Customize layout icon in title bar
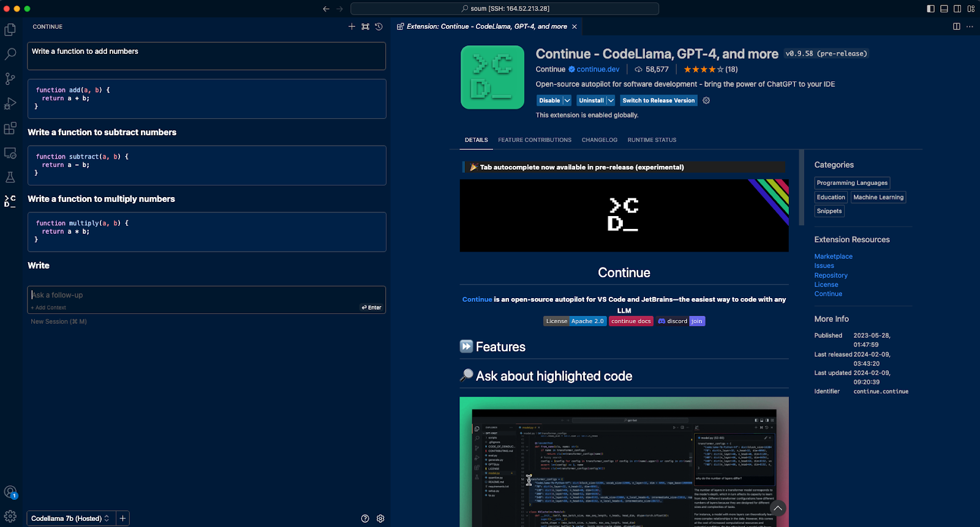The width and height of the screenshot is (980, 527). 971,9
